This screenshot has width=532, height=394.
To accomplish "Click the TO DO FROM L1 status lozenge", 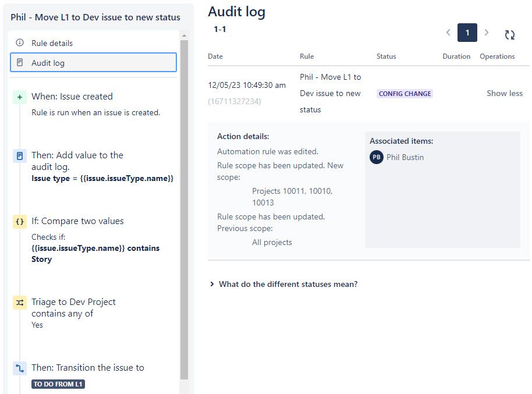I will point(58,384).
